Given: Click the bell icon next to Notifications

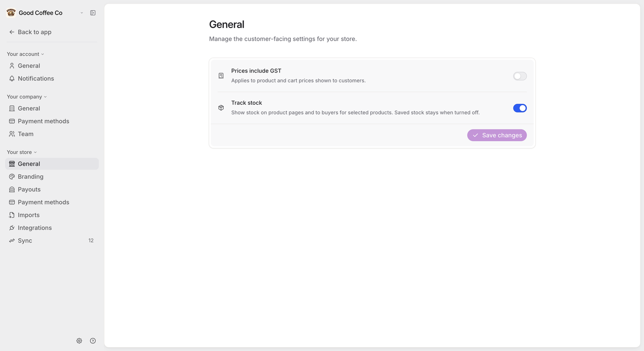Looking at the screenshot, I should (12, 78).
